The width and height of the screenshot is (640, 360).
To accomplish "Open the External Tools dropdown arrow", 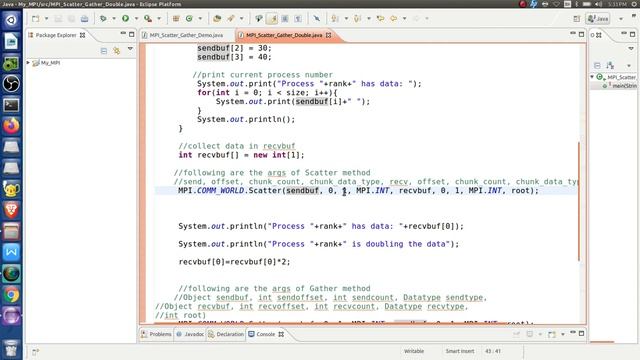I will 159,18.
